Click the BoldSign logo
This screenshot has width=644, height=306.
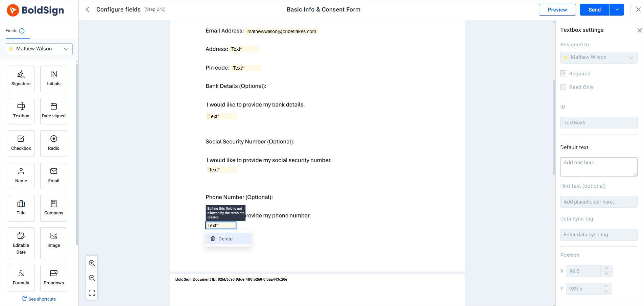(x=35, y=10)
